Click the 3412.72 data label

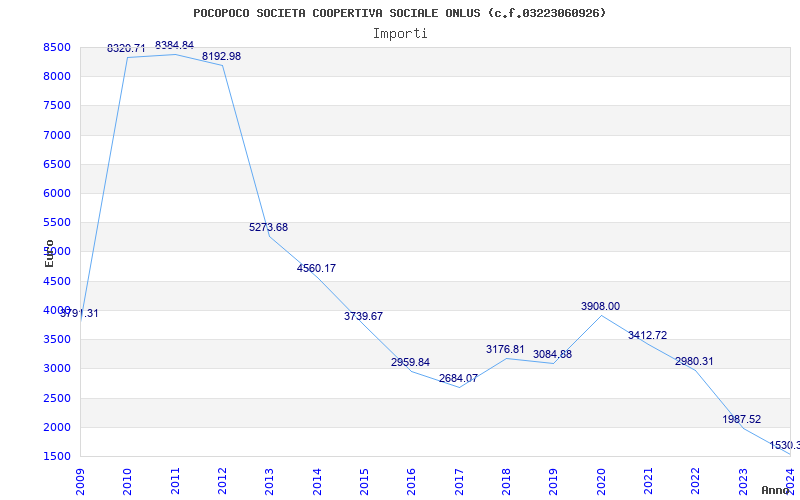(x=647, y=335)
